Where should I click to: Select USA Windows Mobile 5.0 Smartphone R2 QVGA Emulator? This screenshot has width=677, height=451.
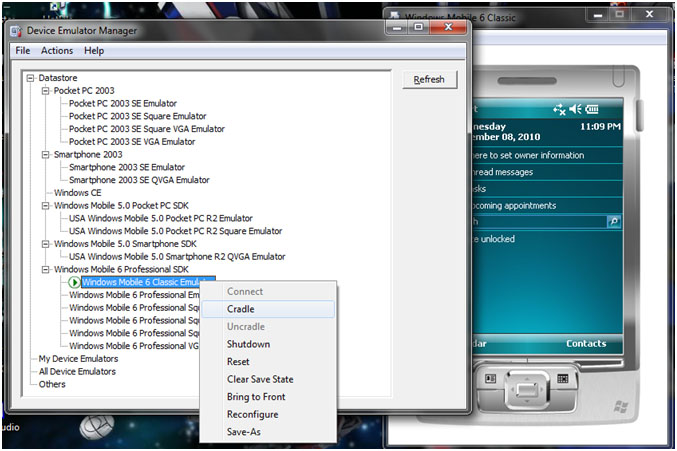tap(177, 257)
